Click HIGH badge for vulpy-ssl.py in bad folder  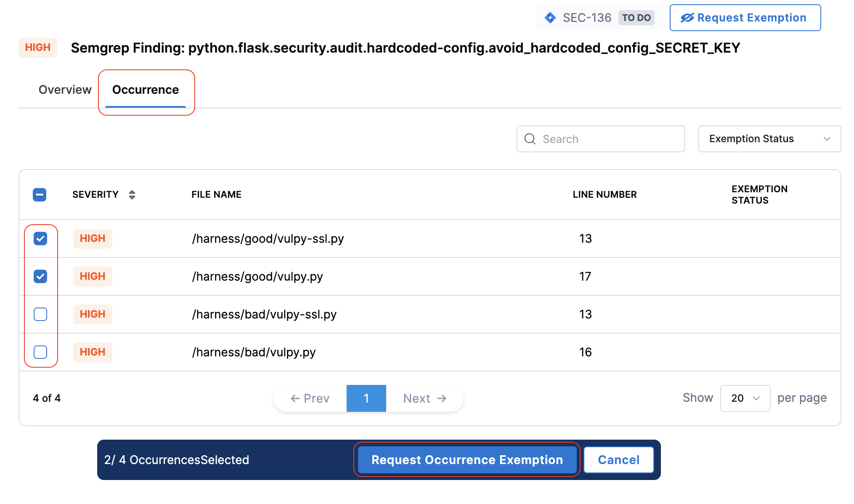click(x=93, y=314)
